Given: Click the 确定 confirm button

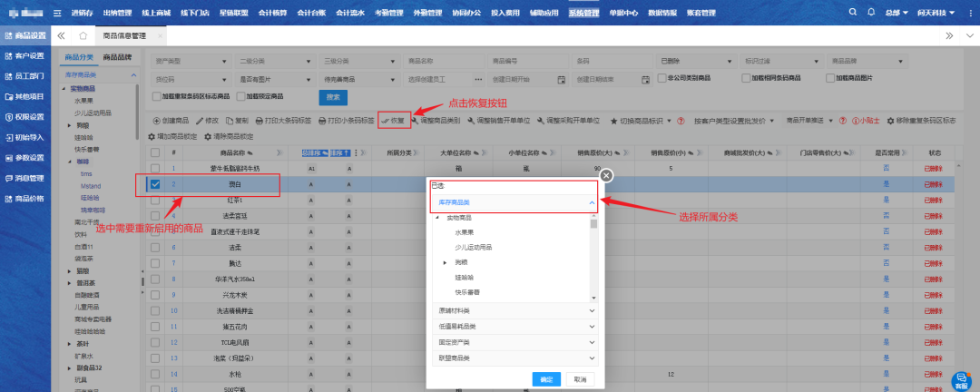Looking at the screenshot, I should 545,378.
